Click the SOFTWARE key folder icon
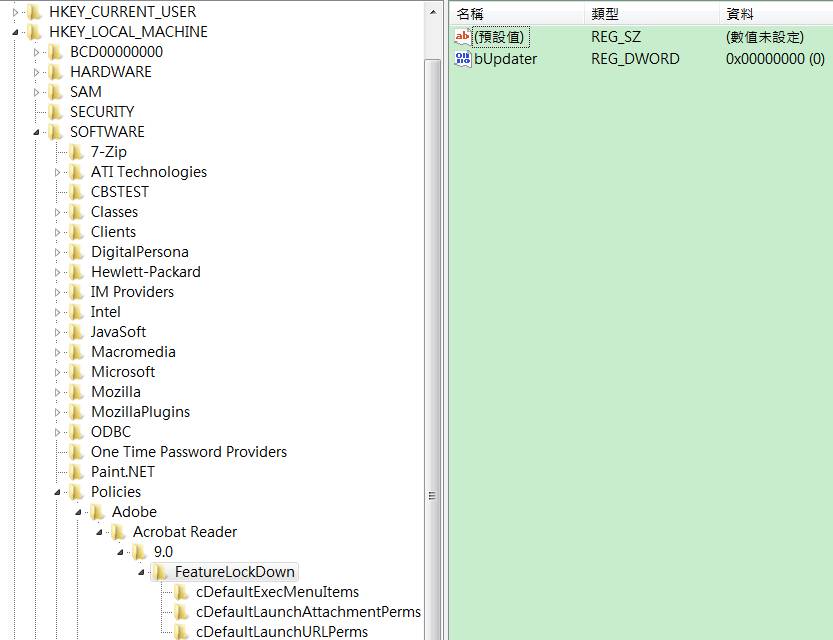The height and width of the screenshot is (640, 833). pyautogui.click(x=55, y=132)
